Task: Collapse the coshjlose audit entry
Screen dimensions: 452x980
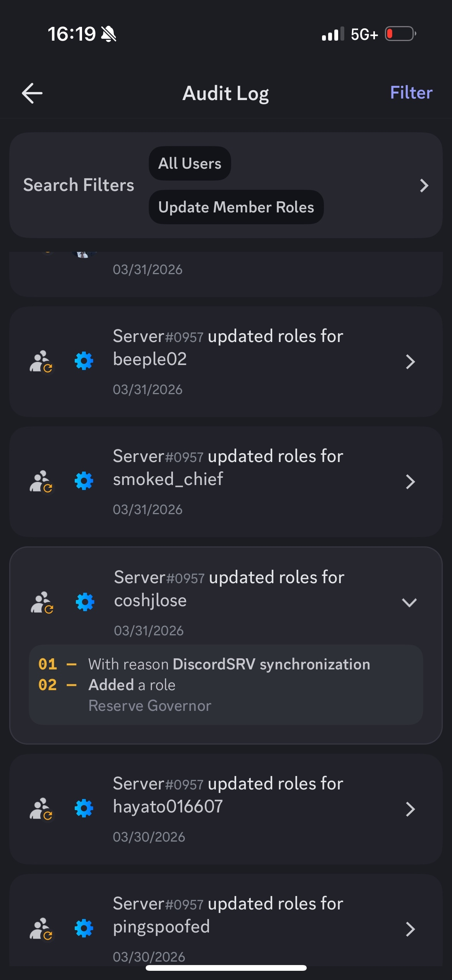Action: [x=409, y=602]
